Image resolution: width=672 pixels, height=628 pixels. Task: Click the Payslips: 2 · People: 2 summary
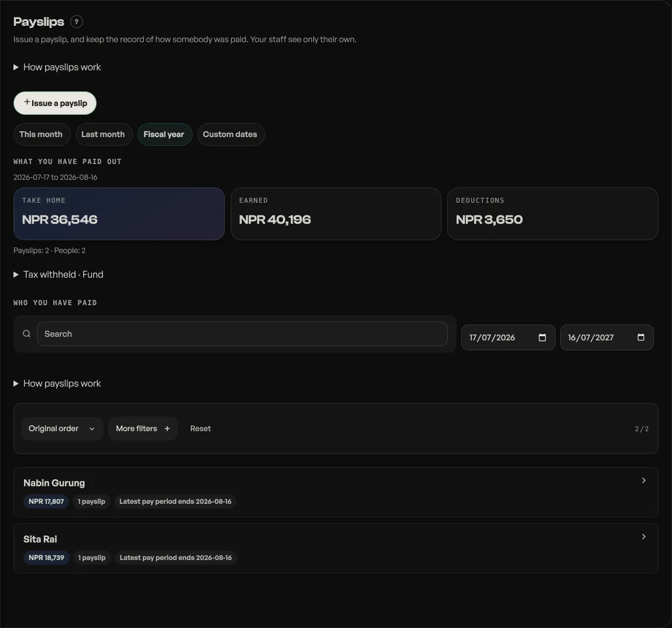pos(49,251)
